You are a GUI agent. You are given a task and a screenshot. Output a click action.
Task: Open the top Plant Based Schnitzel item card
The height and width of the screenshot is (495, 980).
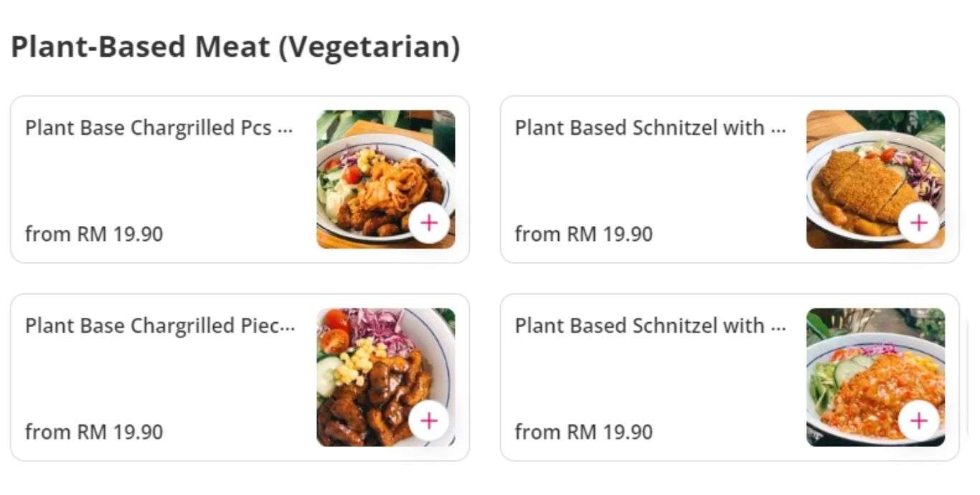point(667,179)
